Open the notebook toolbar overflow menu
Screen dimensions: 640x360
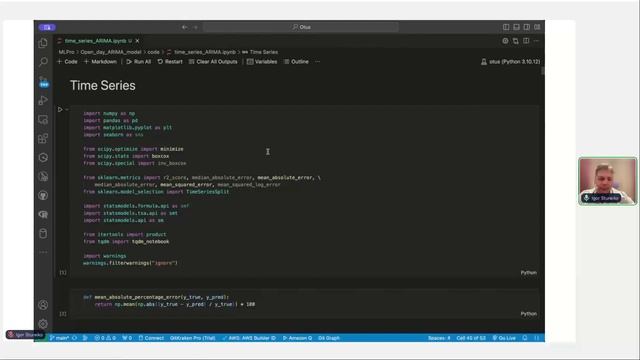point(318,62)
